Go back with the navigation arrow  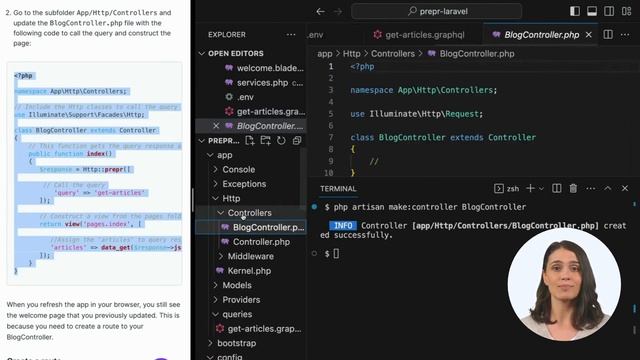(x=320, y=11)
